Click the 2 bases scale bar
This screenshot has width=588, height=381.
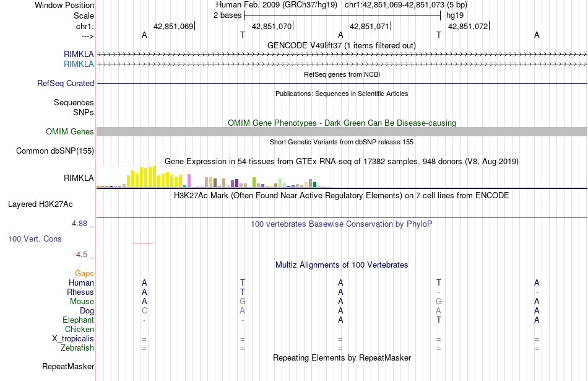342,15
